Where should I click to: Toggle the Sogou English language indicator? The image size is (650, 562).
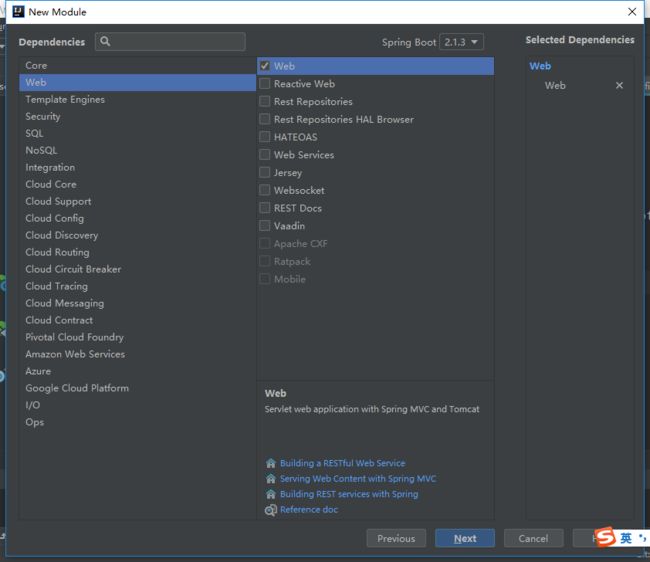pos(626,538)
